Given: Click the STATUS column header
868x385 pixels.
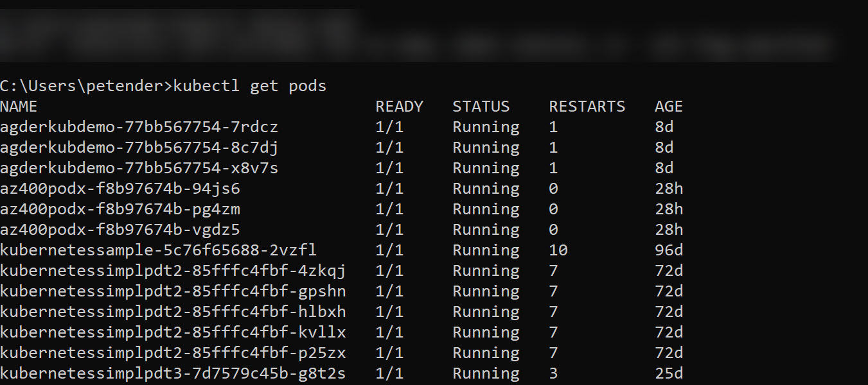Looking at the screenshot, I should 481,107.
